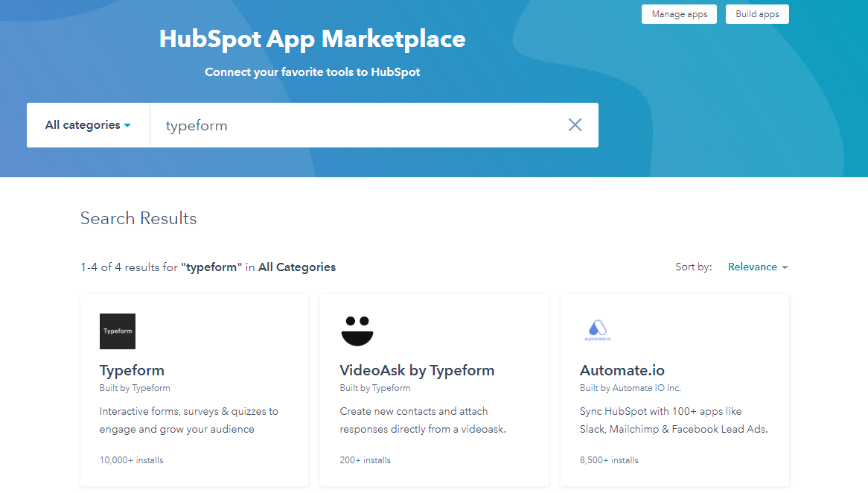Click 'Connect your favorite tools to HubSpot' tagline

tap(312, 72)
